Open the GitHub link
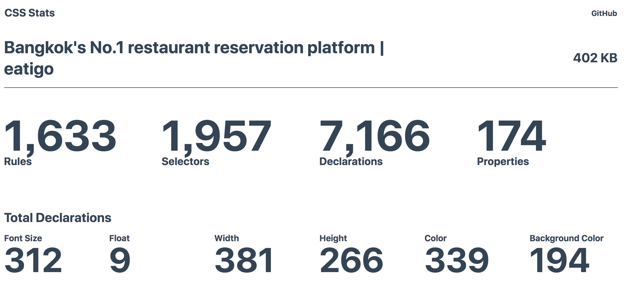Screen dimensions: 644x295 604,13
